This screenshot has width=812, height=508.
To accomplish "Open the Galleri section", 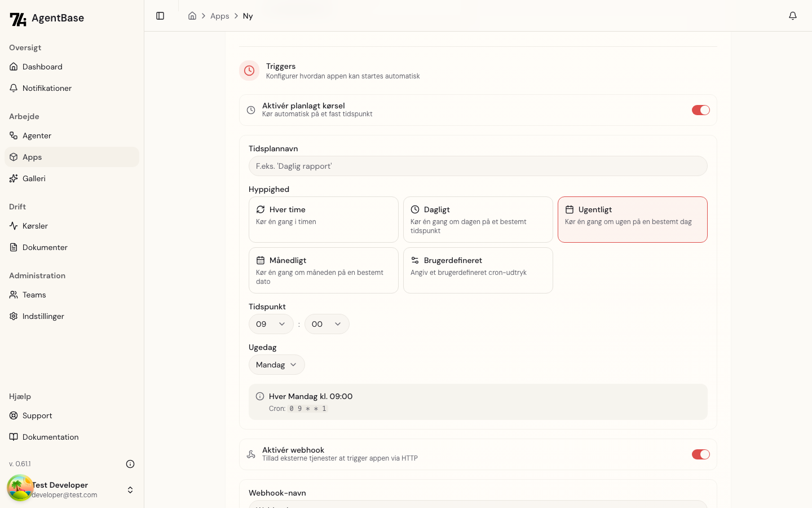I will (x=34, y=178).
